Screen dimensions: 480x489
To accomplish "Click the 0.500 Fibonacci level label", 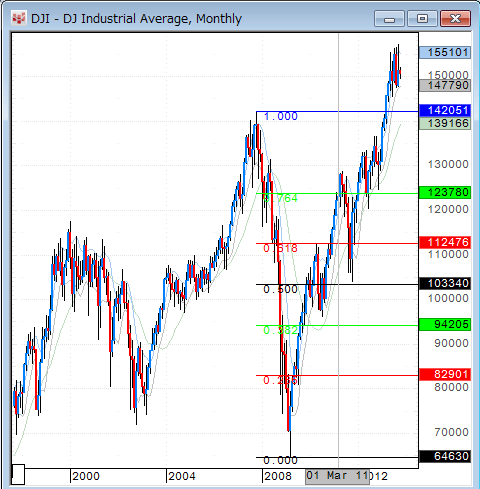I will click(x=280, y=289).
